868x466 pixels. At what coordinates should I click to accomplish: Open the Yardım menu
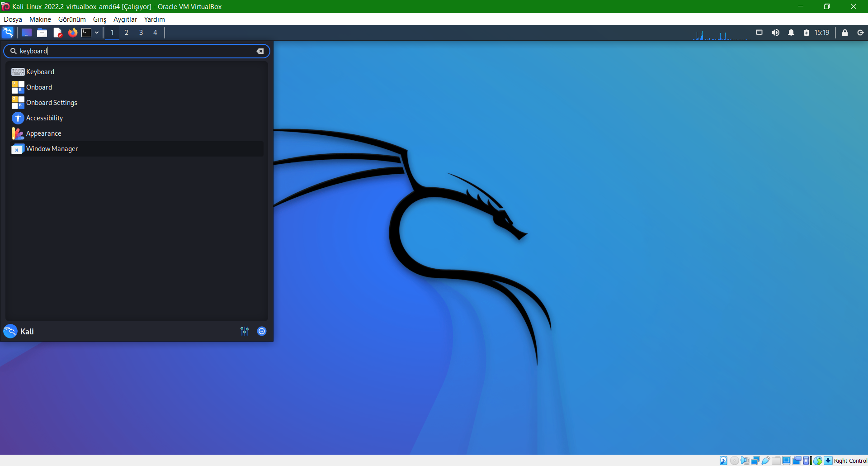[x=155, y=19]
